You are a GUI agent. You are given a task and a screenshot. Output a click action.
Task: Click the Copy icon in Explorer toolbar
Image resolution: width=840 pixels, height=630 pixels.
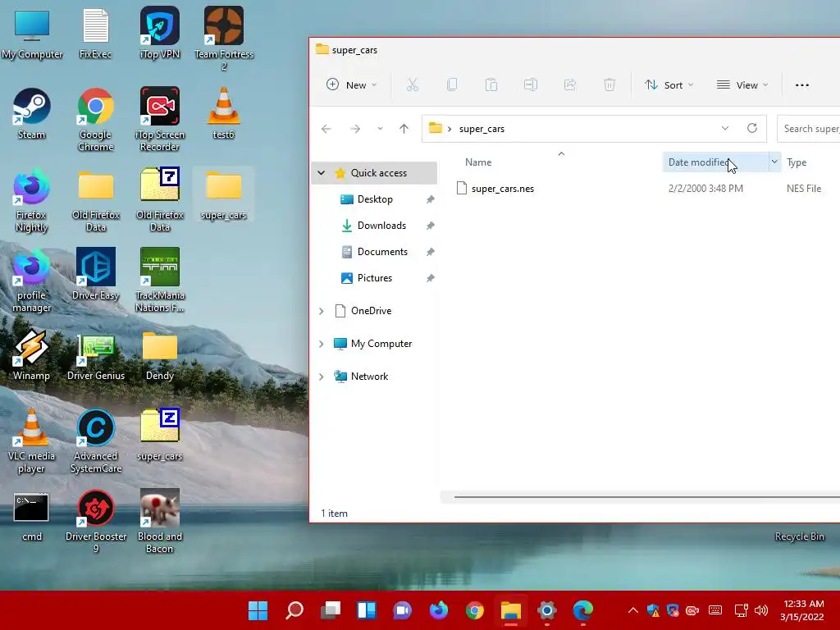(452, 84)
